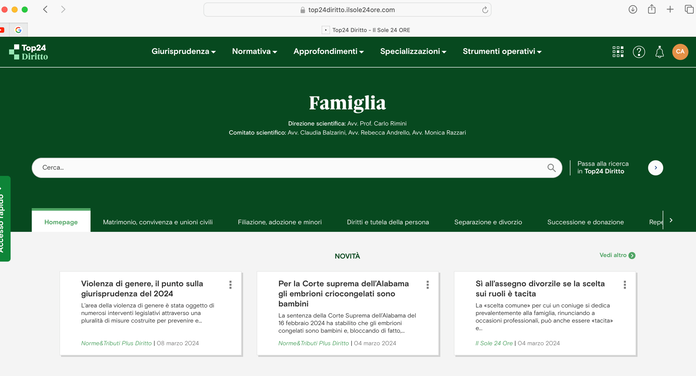Expand the Approfondimenti menu
The width and height of the screenshot is (696, 376).
click(328, 51)
